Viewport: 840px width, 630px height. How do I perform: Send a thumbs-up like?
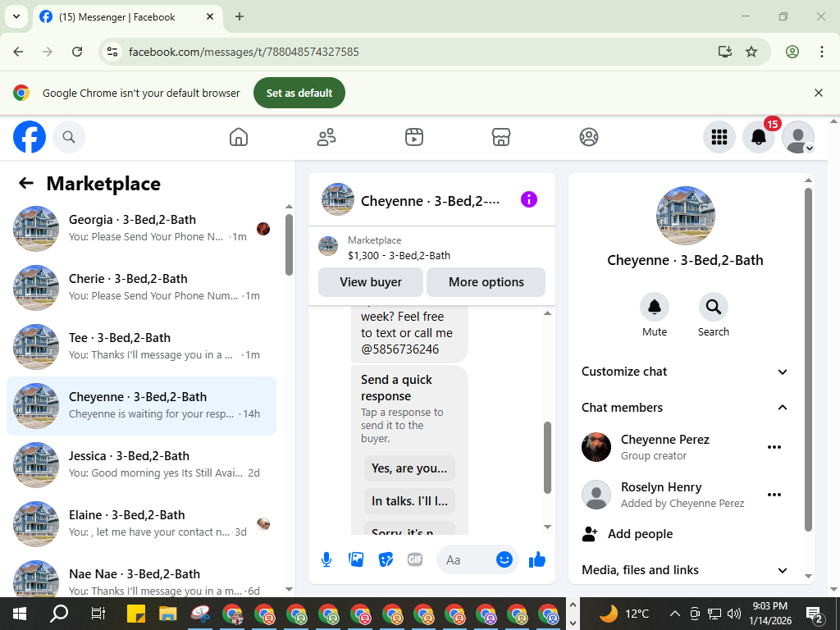[x=536, y=559]
